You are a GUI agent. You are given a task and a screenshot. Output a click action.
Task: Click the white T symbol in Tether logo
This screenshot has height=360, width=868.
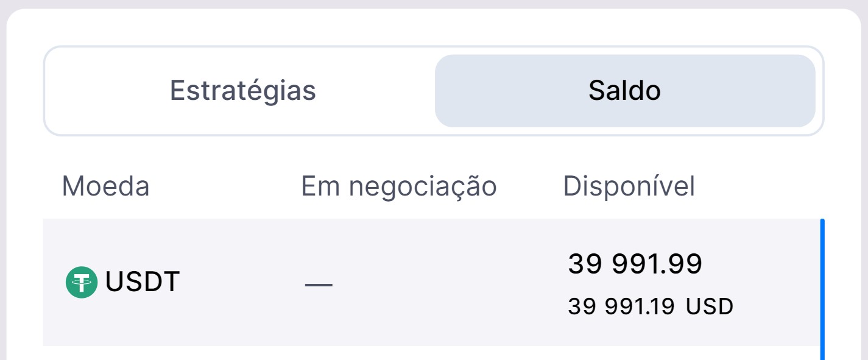click(82, 282)
